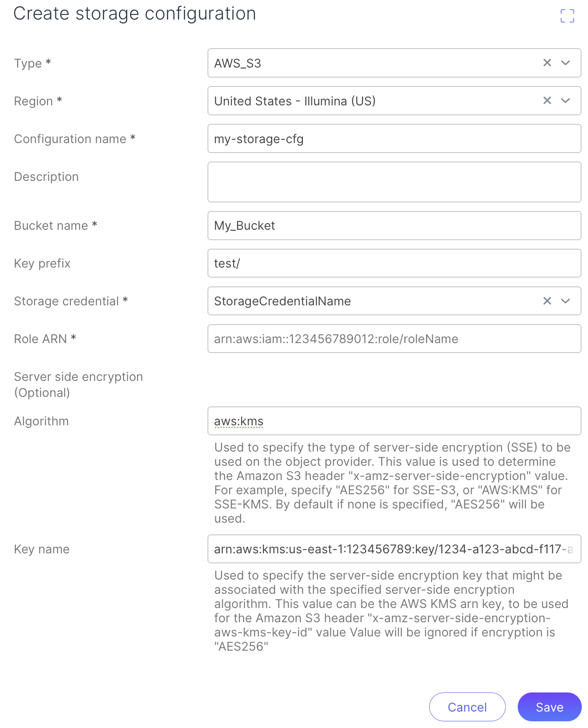Clear the selected Region value

[x=547, y=101]
